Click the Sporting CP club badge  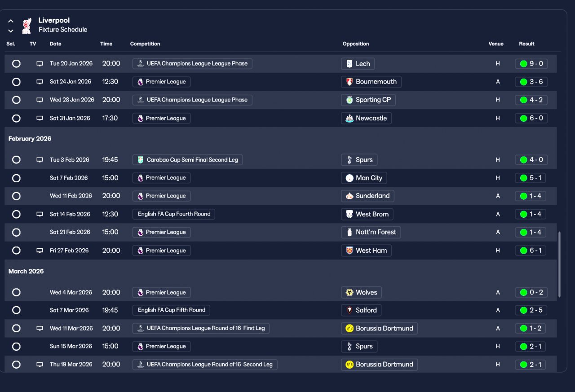tap(349, 100)
